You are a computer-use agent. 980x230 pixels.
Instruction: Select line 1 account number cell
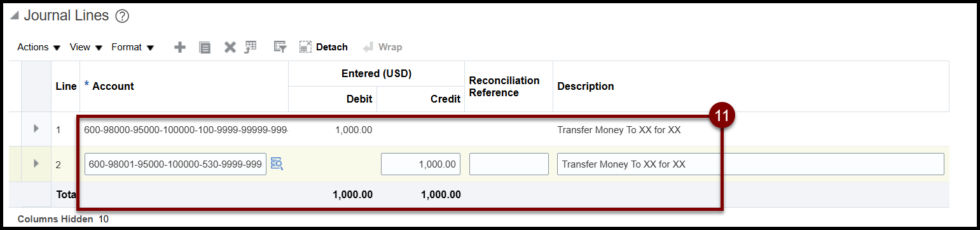click(186, 130)
